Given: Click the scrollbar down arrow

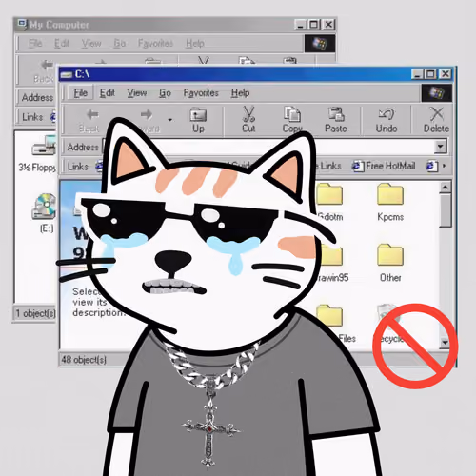Looking at the screenshot, I should click(446, 342).
